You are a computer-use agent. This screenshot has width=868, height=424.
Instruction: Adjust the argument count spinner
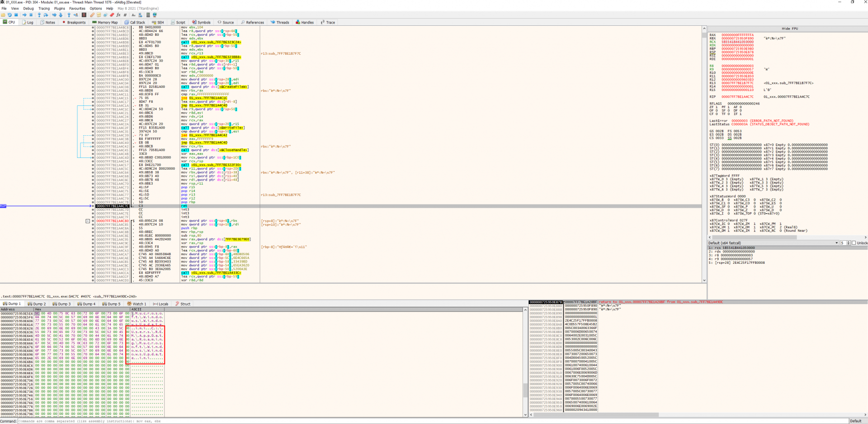click(848, 243)
